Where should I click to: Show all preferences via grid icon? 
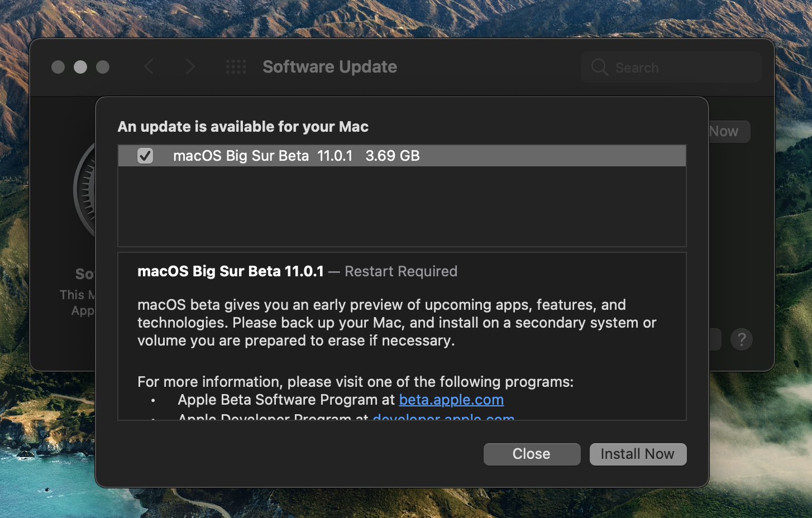pyautogui.click(x=236, y=67)
